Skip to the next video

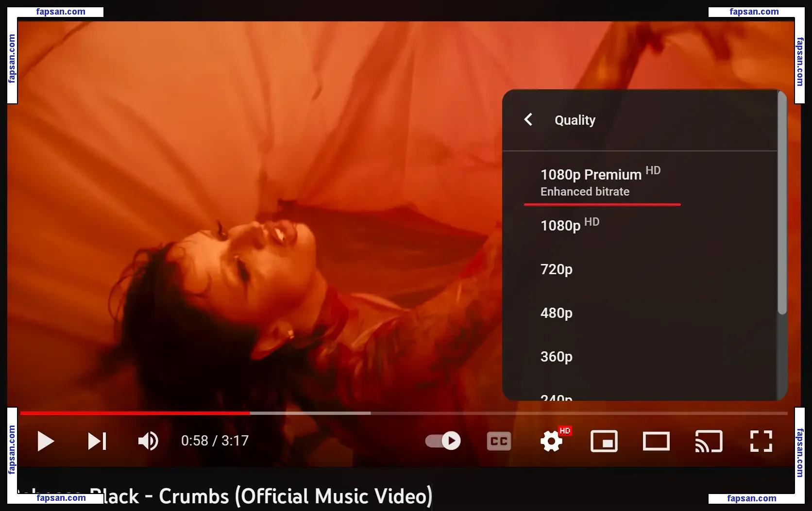[x=97, y=441]
